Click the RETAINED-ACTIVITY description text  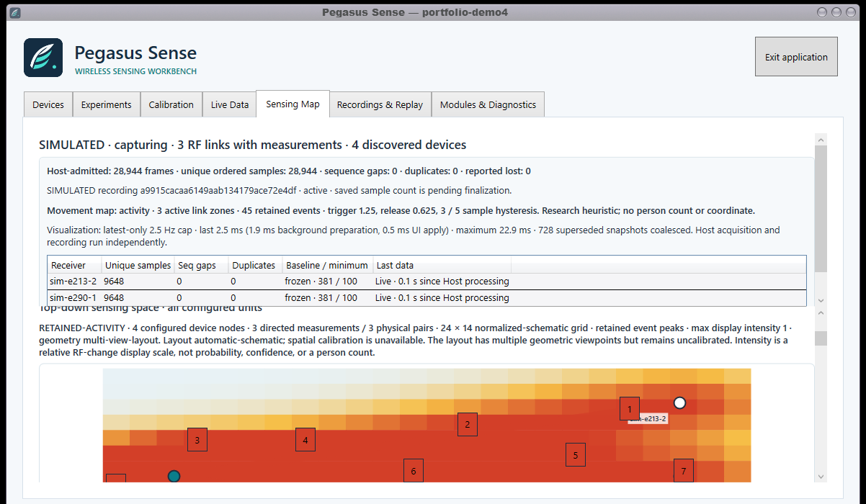pos(416,340)
